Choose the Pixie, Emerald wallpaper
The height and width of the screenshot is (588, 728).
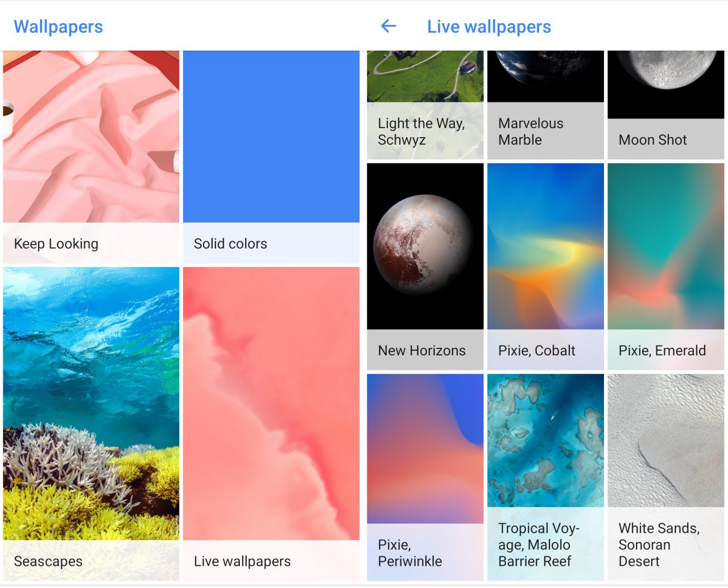[666, 267]
